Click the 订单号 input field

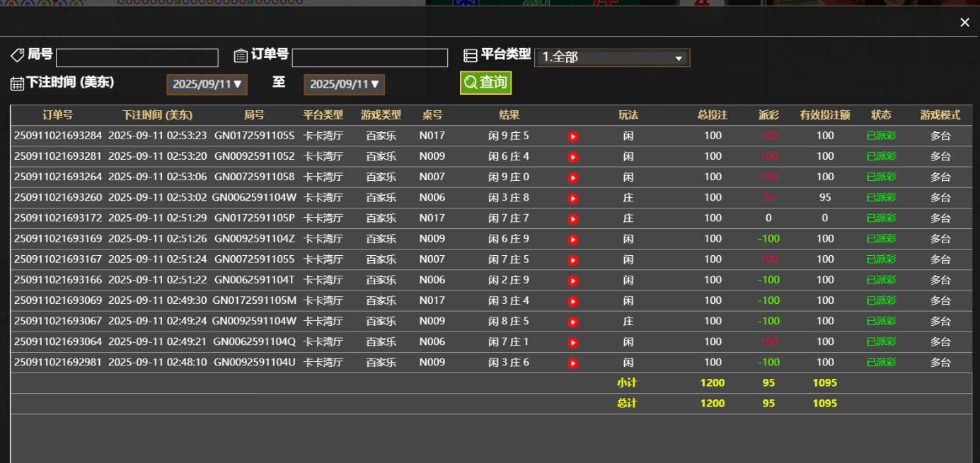tap(369, 57)
